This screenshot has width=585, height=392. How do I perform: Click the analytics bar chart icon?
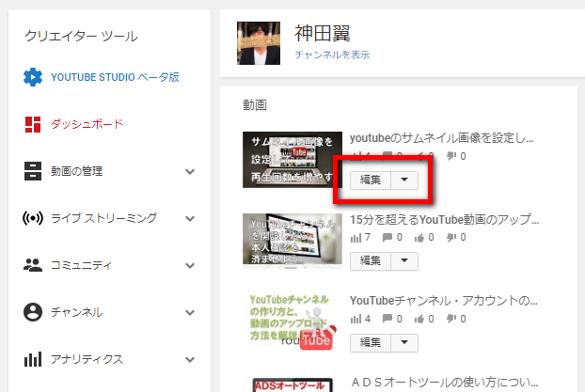[33, 359]
